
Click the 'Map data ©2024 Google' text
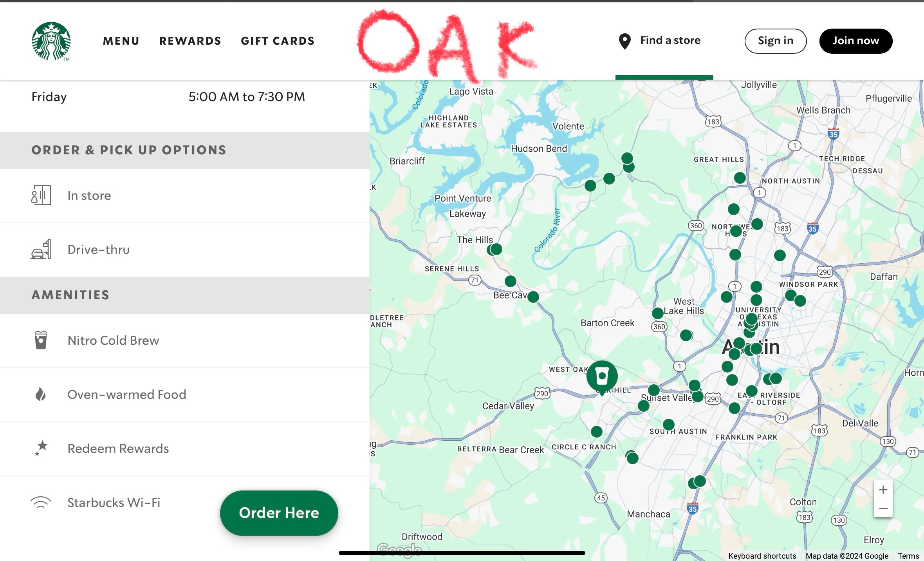(847, 556)
